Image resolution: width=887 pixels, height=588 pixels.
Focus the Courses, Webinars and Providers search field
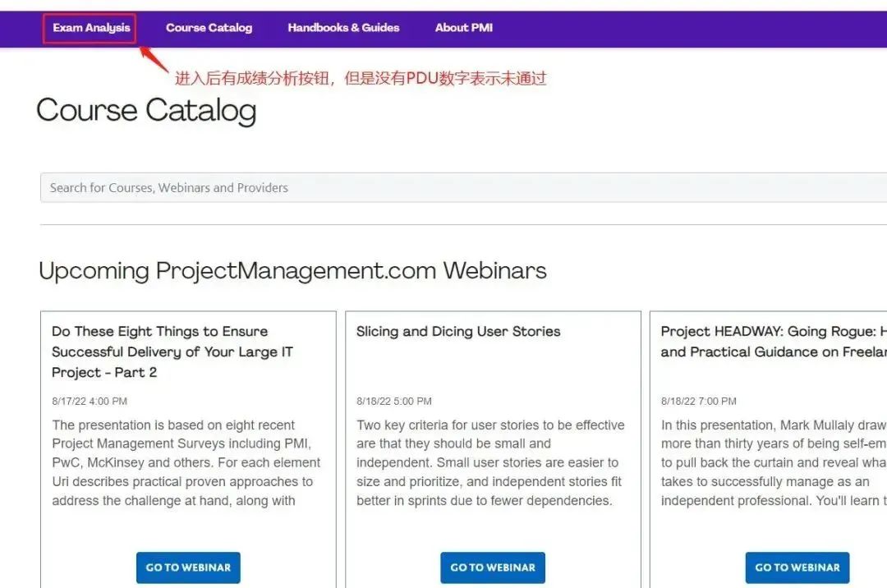pos(460,187)
